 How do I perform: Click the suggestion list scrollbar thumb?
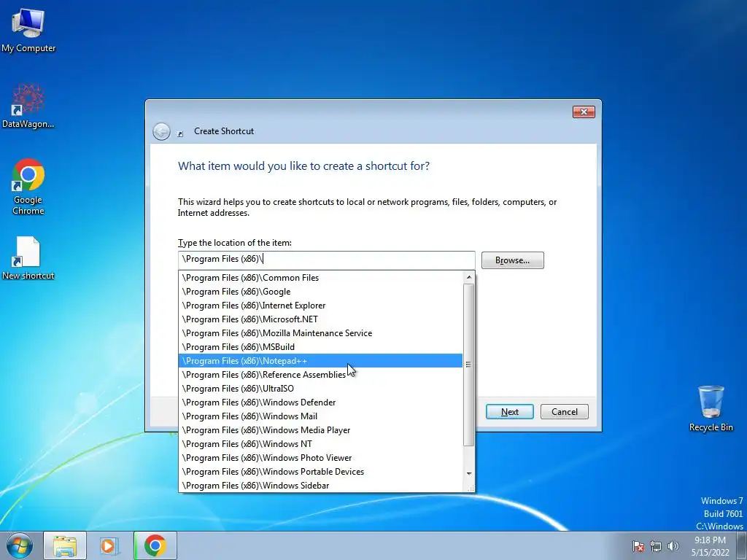click(x=469, y=365)
